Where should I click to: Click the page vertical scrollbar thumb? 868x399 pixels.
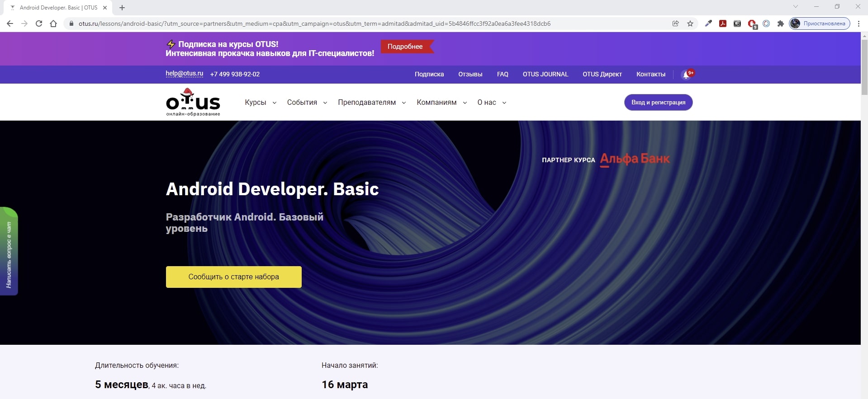click(x=864, y=68)
